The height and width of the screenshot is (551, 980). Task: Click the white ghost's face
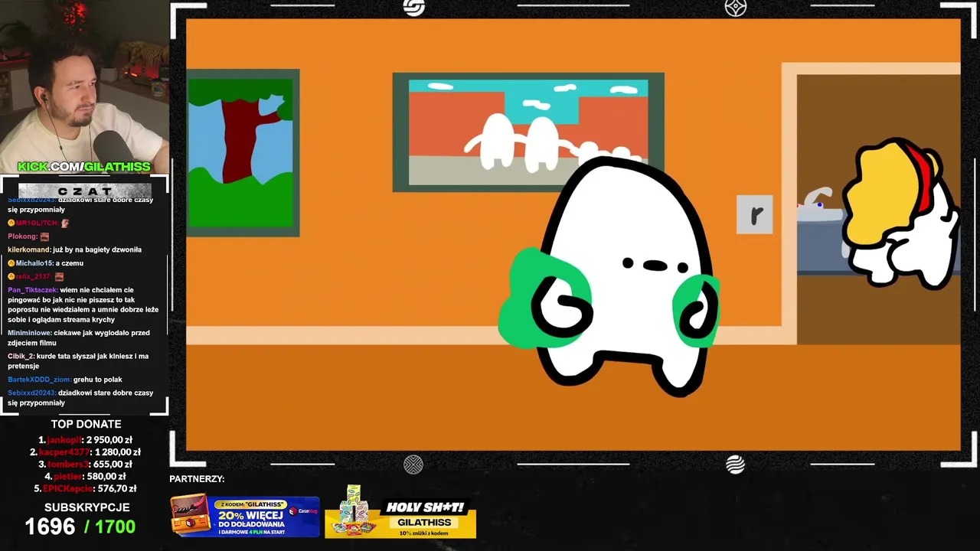[655, 266]
